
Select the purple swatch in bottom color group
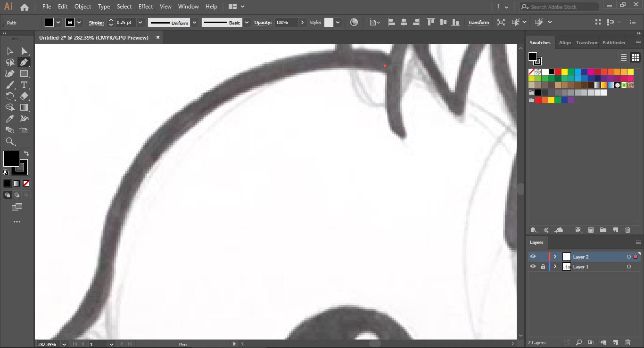click(x=571, y=100)
